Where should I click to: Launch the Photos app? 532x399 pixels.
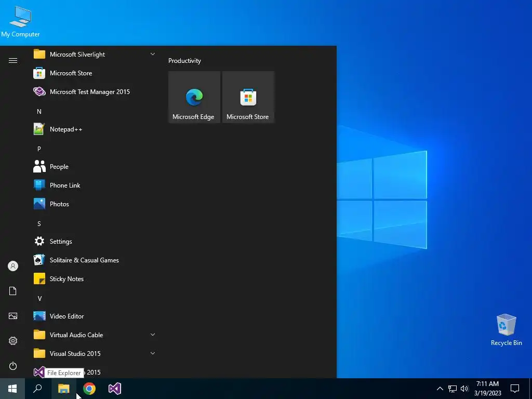click(95, 204)
